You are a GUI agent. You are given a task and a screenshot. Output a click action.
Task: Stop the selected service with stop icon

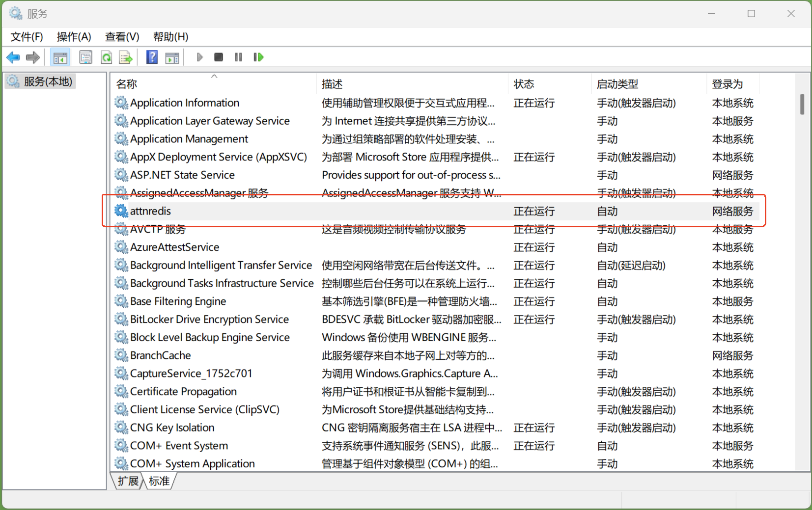(x=219, y=57)
